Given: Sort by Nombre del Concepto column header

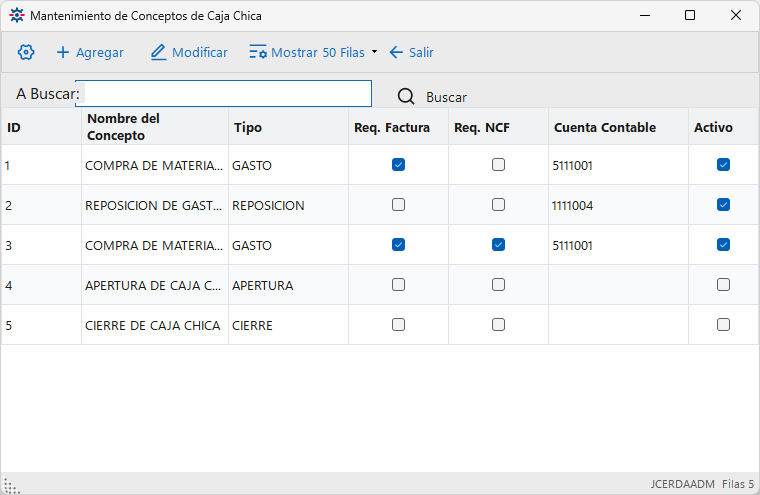Looking at the screenshot, I should (x=155, y=127).
